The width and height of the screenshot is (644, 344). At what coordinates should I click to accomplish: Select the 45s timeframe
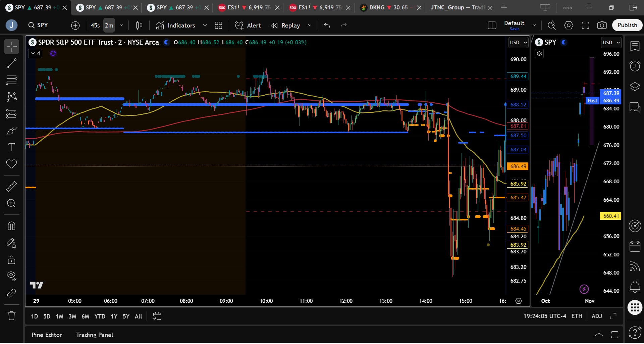point(95,26)
